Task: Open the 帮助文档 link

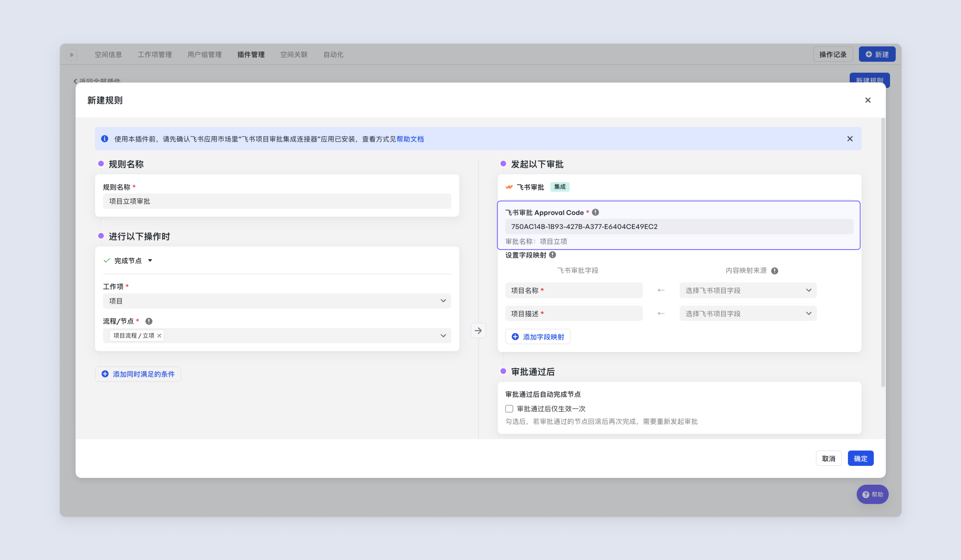Action: tap(410, 139)
